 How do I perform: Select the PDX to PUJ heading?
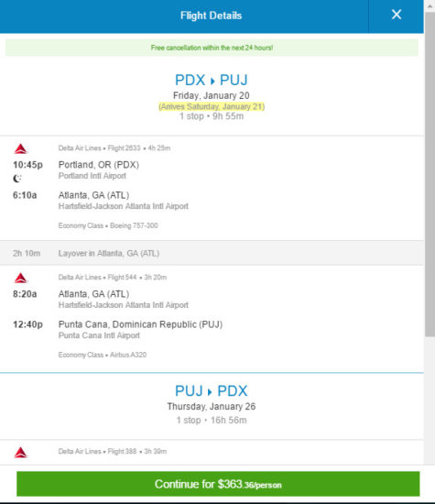(212, 80)
